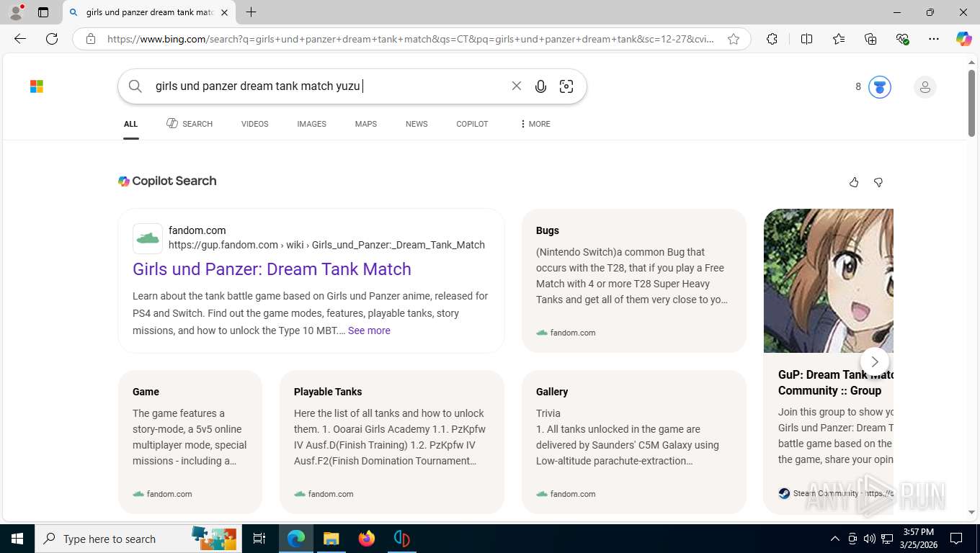The image size is (980, 553).
Task: Show next carousel card arrow
Action: pos(874,361)
